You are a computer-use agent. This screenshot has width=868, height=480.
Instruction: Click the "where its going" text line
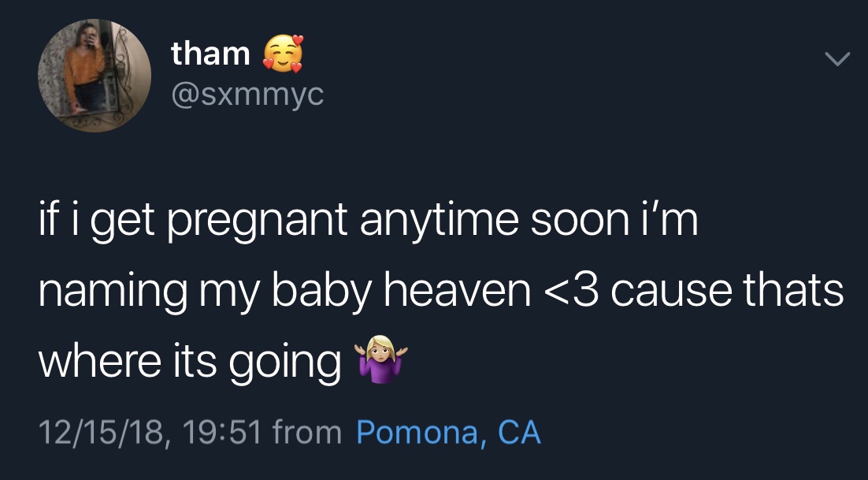click(190, 362)
